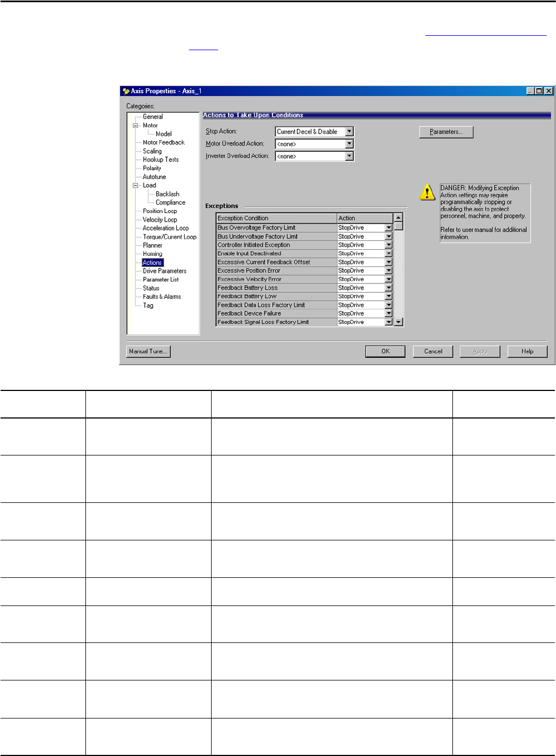Select the Polarity category
556x756 pixels.
152,168
